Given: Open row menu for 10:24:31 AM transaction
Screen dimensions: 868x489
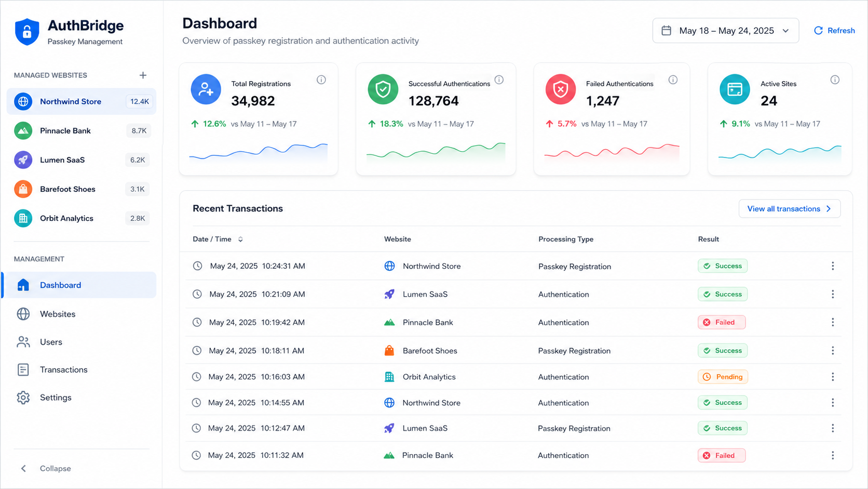Looking at the screenshot, I should click(833, 266).
